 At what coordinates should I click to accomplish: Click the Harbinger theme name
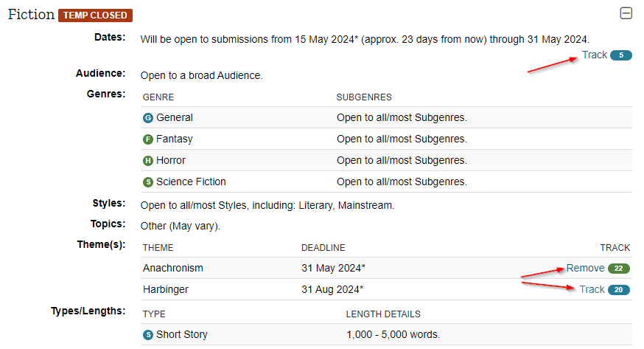click(x=167, y=289)
